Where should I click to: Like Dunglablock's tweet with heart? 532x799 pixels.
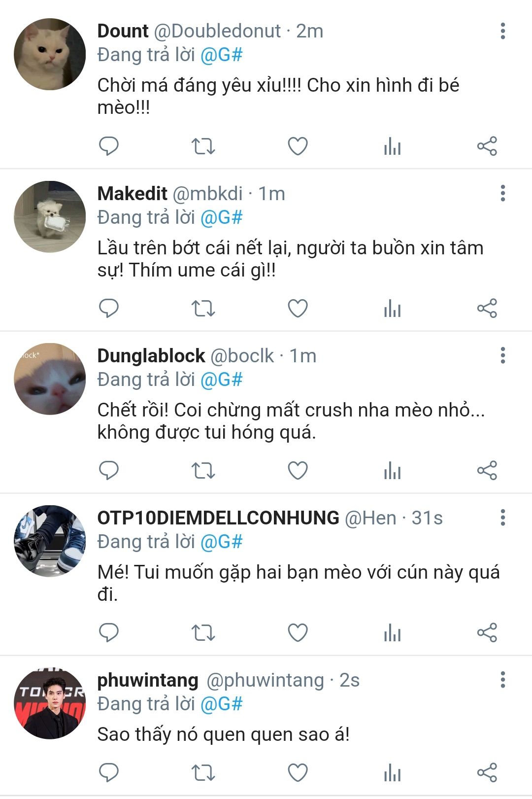[x=298, y=471]
